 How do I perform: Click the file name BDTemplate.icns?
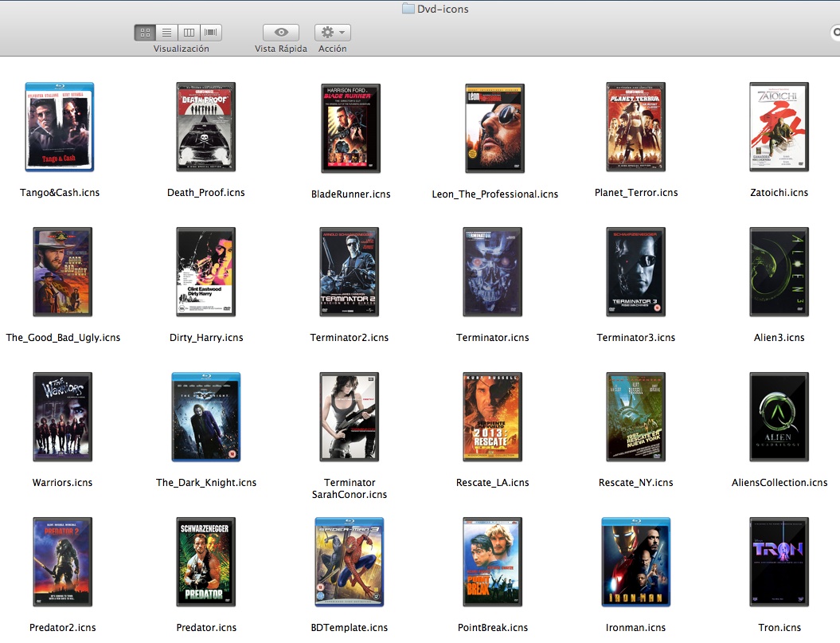pos(350,627)
